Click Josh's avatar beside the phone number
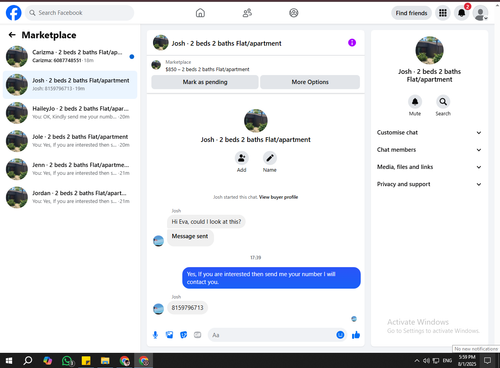 158,309
